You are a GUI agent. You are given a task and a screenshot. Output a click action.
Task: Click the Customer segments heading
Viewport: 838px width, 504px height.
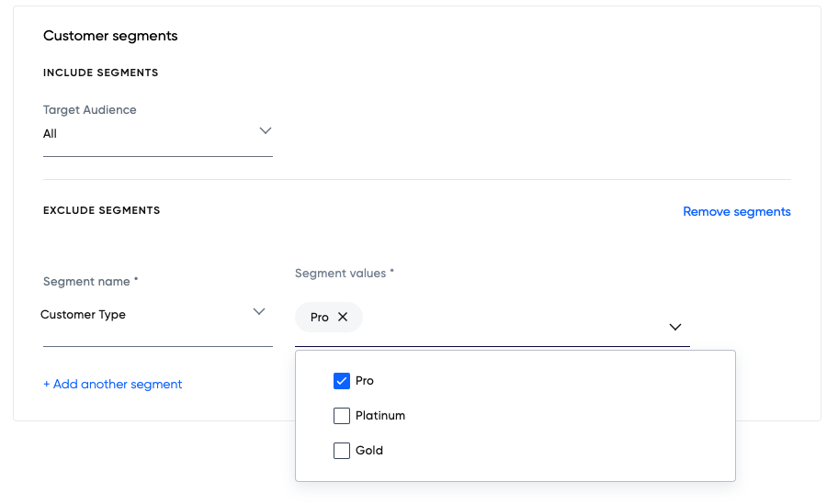point(110,36)
